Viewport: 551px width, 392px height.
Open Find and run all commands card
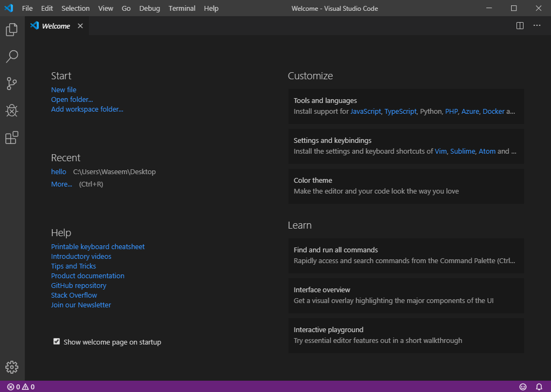click(406, 256)
